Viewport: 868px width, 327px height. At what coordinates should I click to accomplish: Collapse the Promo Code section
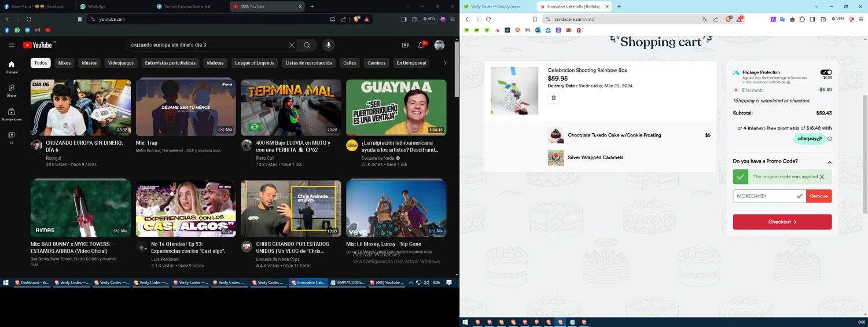pyautogui.click(x=829, y=162)
